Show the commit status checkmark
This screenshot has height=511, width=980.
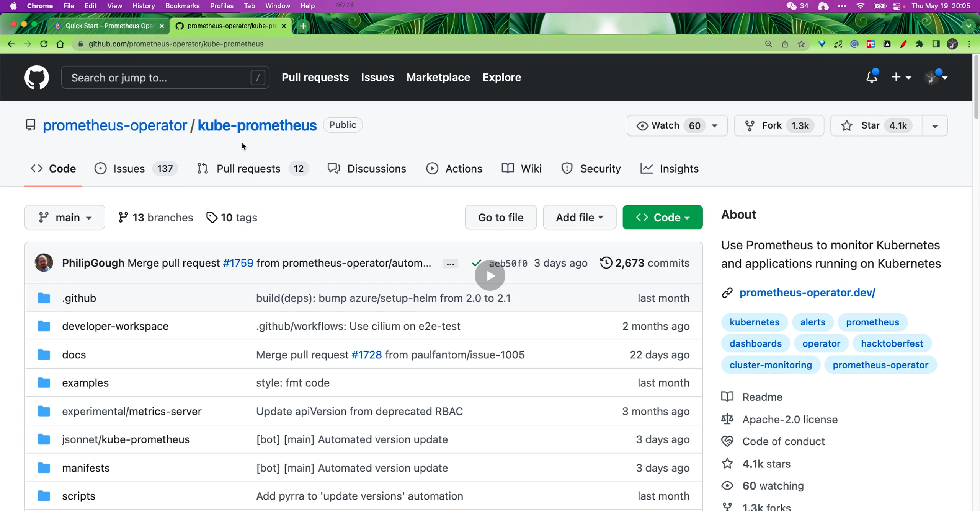point(477,263)
